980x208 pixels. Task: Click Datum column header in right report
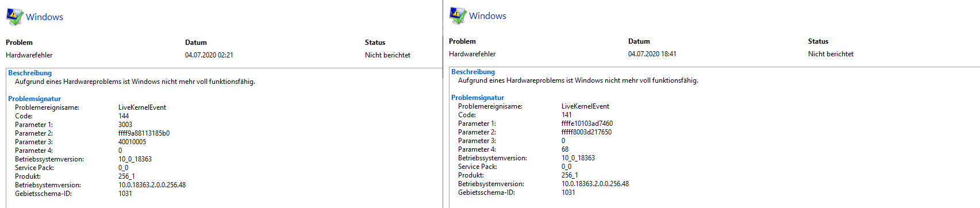(639, 41)
